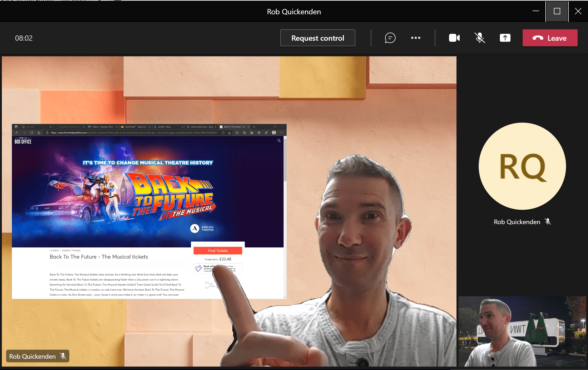Image resolution: width=588 pixels, height=370 pixels.
Task: Turn on the camera
Action: pos(454,38)
